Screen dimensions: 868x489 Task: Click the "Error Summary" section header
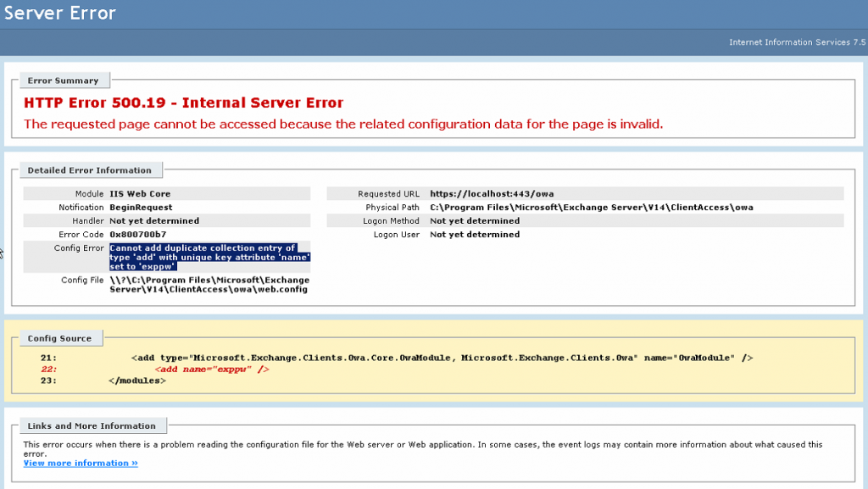point(64,80)
